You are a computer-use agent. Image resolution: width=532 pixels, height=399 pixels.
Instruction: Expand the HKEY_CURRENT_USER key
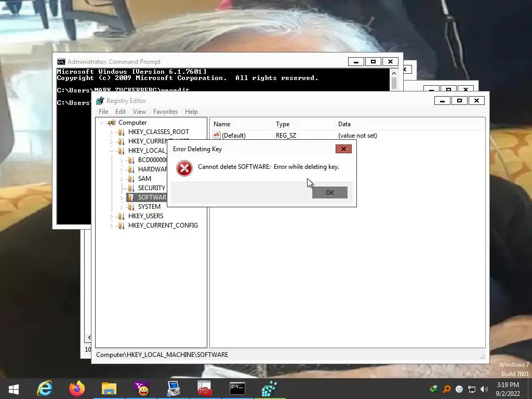[x=111, y=141]
